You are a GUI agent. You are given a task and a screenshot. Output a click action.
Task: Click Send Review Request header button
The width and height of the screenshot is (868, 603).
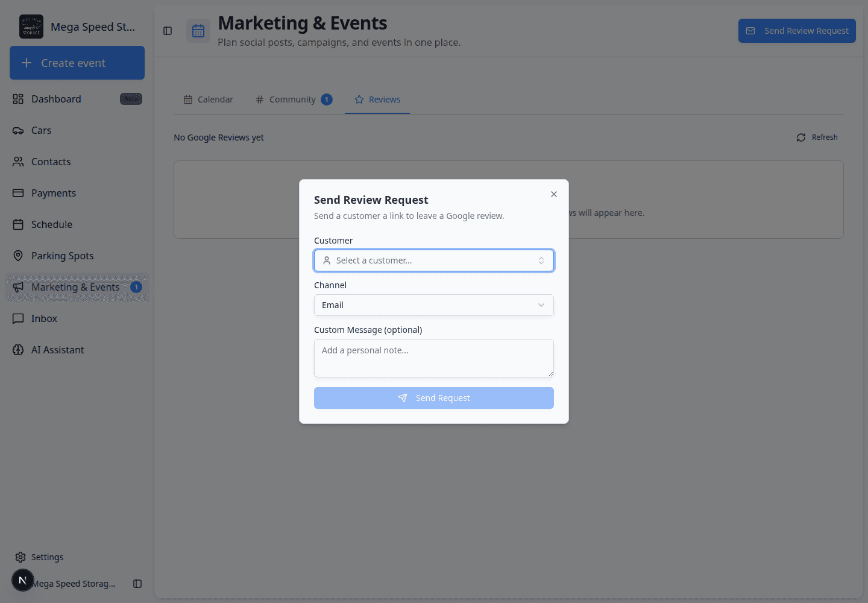(797, 31)
